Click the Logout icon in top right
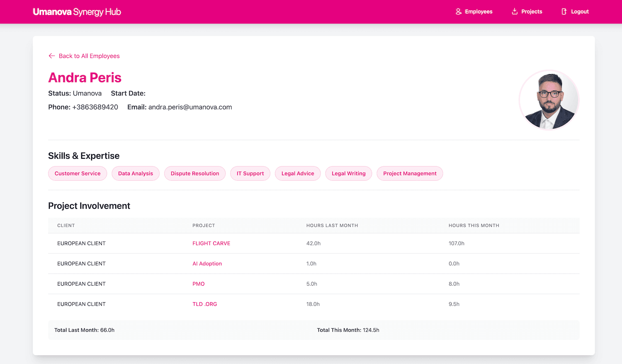The image size is (622, 364). 564,11
